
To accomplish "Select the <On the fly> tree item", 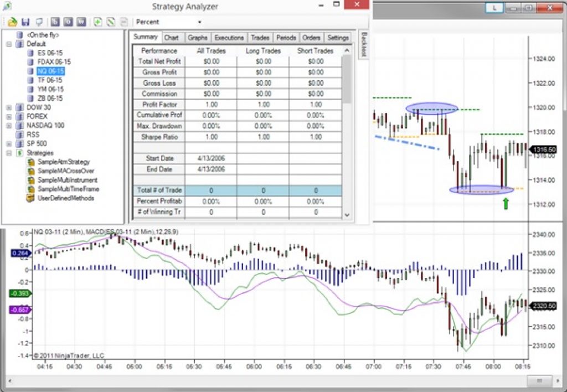I will [x=42, y=35].
